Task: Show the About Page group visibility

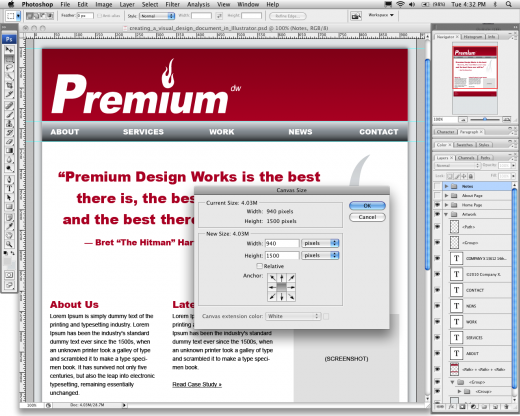Action: click(437, 195)
